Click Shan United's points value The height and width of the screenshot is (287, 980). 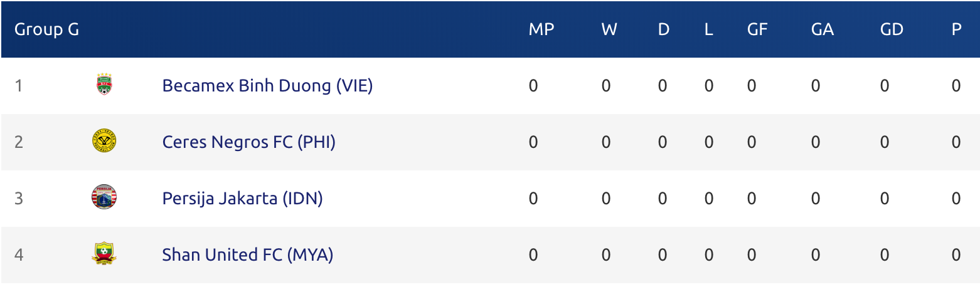[956, 255]
